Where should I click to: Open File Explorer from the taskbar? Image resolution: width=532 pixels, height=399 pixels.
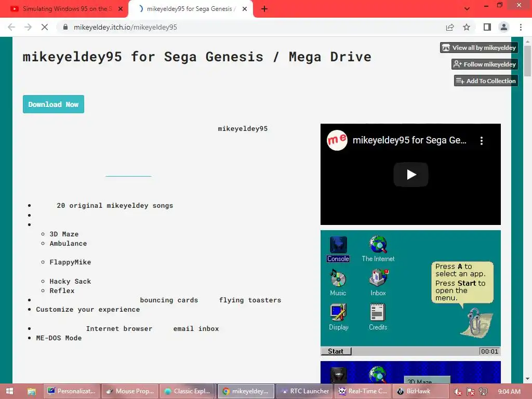click(x=31, y=391)
